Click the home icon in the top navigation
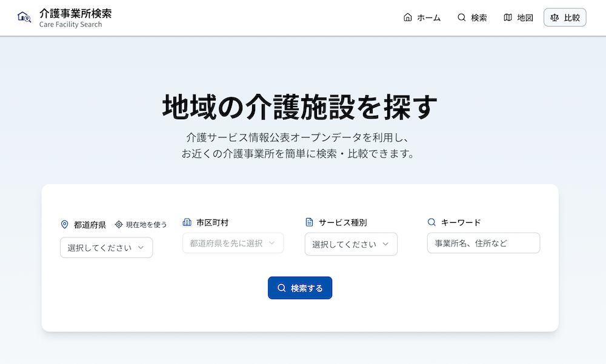 (x=409, y=18)
